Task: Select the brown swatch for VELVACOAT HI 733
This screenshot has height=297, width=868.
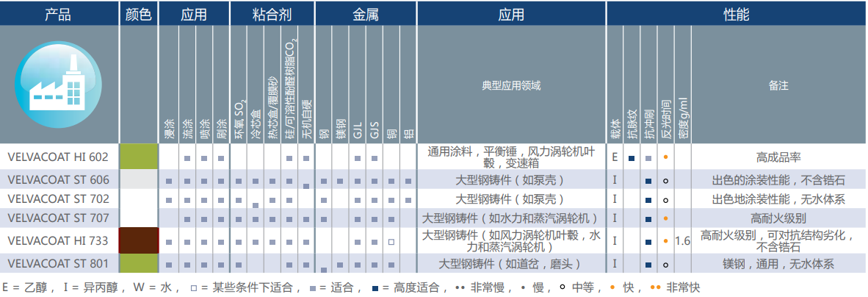Action: click(140, 240)
